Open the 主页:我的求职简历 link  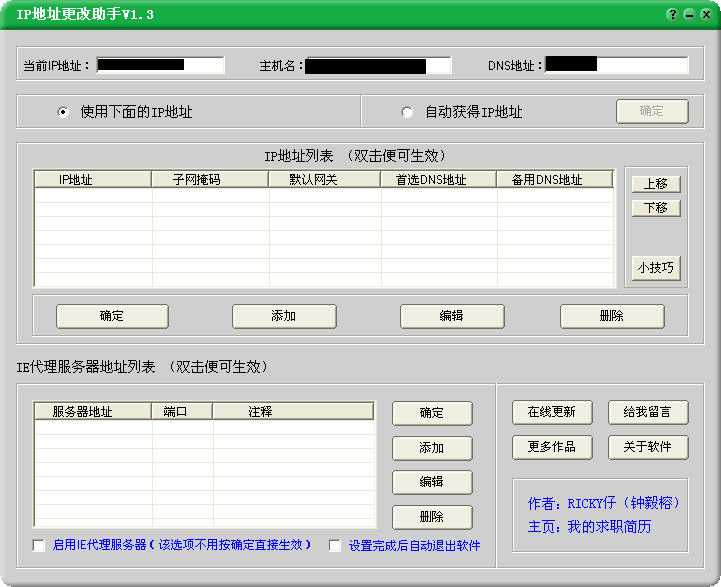590,526
